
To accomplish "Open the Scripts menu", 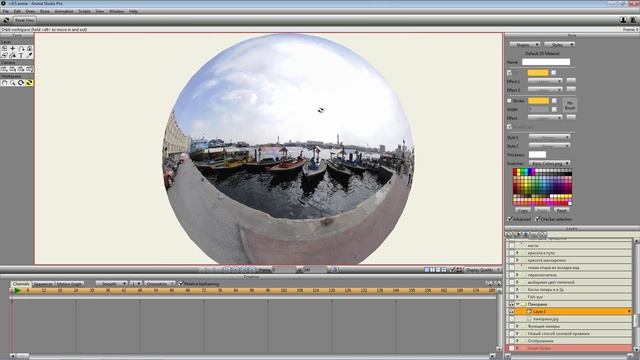I will [84, 11].
